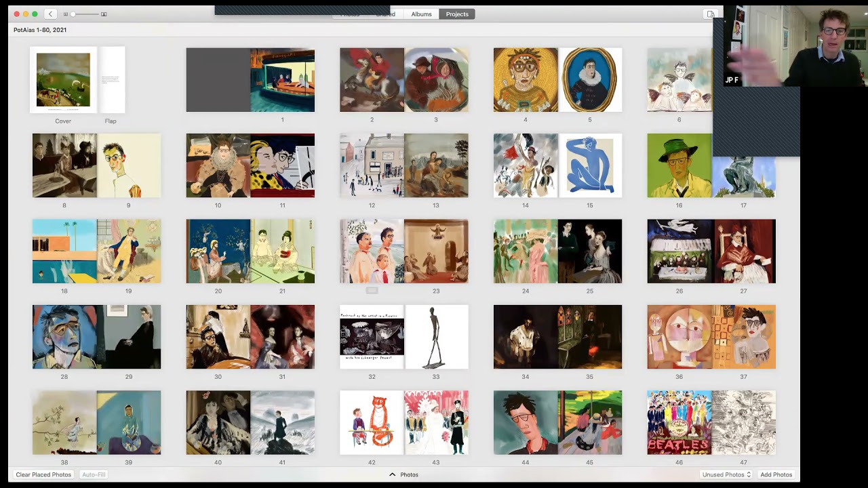Click the book settings icon at top right
Viewport: 868px width, 488px height.
710,14
